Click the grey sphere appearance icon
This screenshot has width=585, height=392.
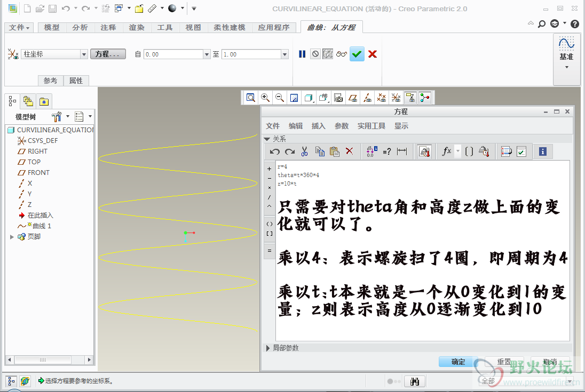(172, 8)
